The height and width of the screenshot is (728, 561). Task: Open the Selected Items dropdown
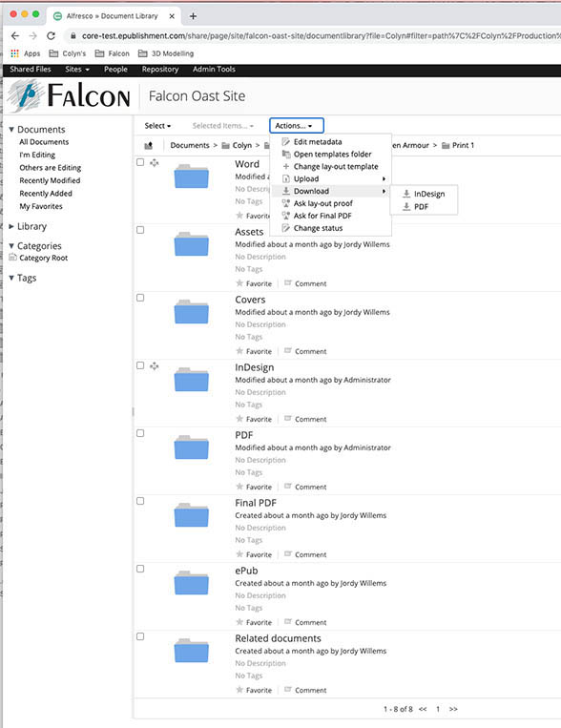click(223, 126)
